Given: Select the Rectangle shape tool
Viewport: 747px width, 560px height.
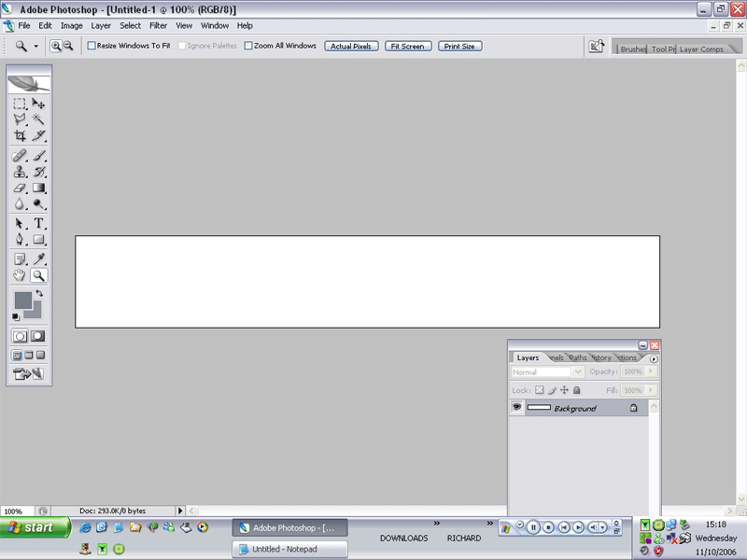Looking at the screenshot, I should pos(38,239).
